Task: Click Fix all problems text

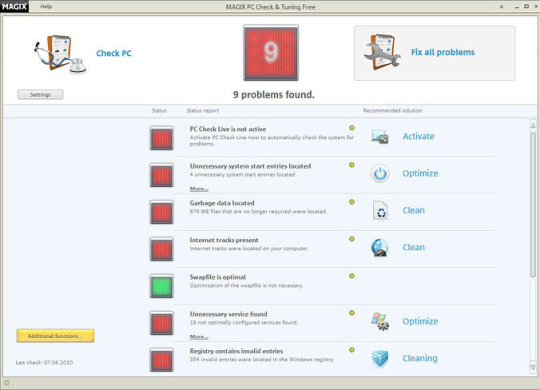Action: [443, 52]
